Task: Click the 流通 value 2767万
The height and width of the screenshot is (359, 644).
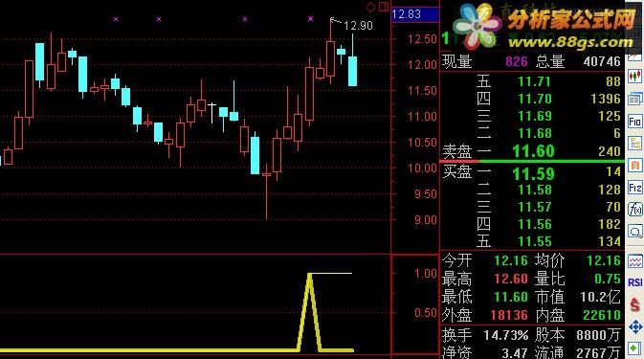Action: click(598, 353)
